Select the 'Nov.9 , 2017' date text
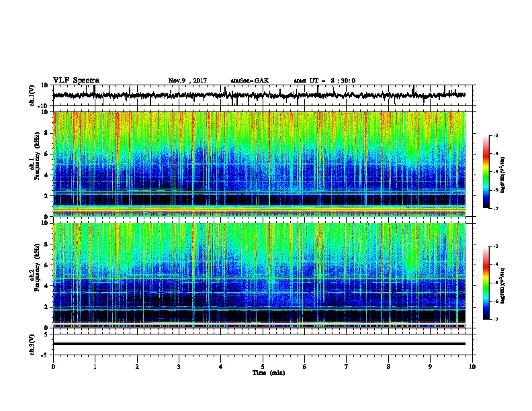 click(x=187, y=81)
